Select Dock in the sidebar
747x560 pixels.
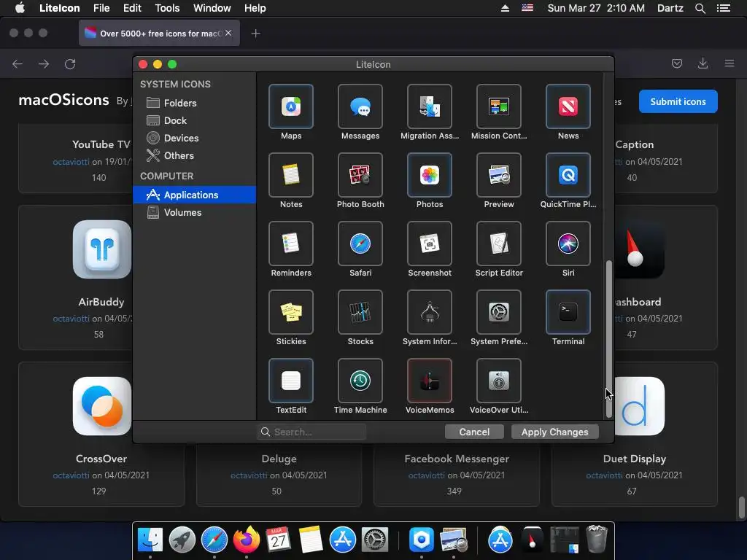(194, 120)
